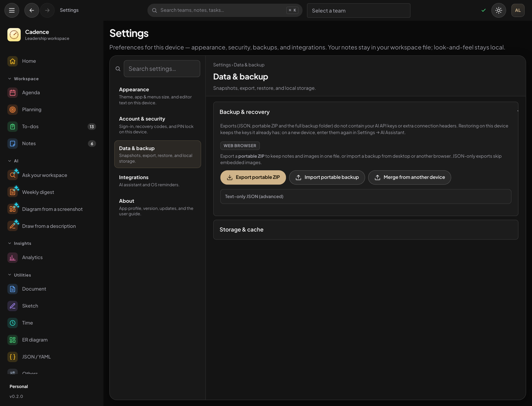
Task: Click the Notes count badge 6
Action: [x=92, y=144]
